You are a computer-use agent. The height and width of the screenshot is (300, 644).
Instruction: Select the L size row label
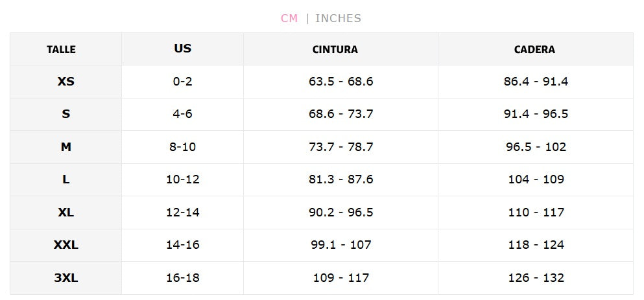[66, 179]
